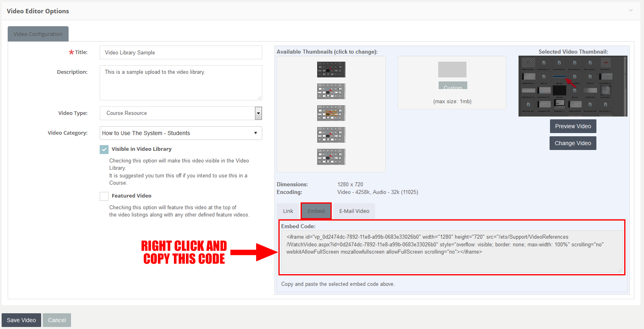644x329 pixels.
Task: Click the Save Video button
Action: point(21,320)
